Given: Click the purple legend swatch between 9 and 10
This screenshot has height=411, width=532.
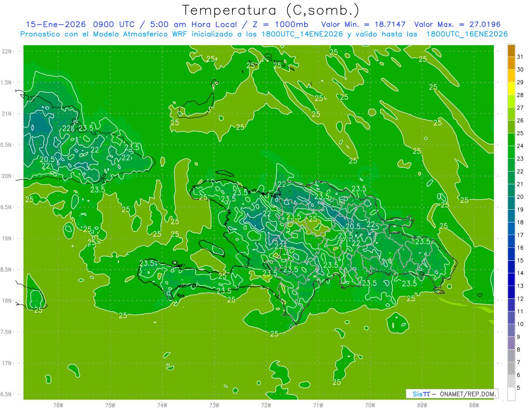Looking at the screenshot, I should (511, 331).
